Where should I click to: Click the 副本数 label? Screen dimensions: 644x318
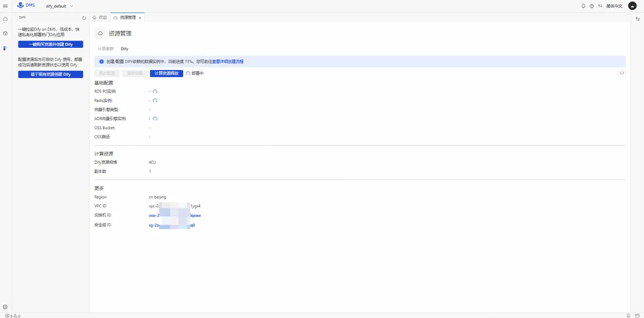coord(100,171)
